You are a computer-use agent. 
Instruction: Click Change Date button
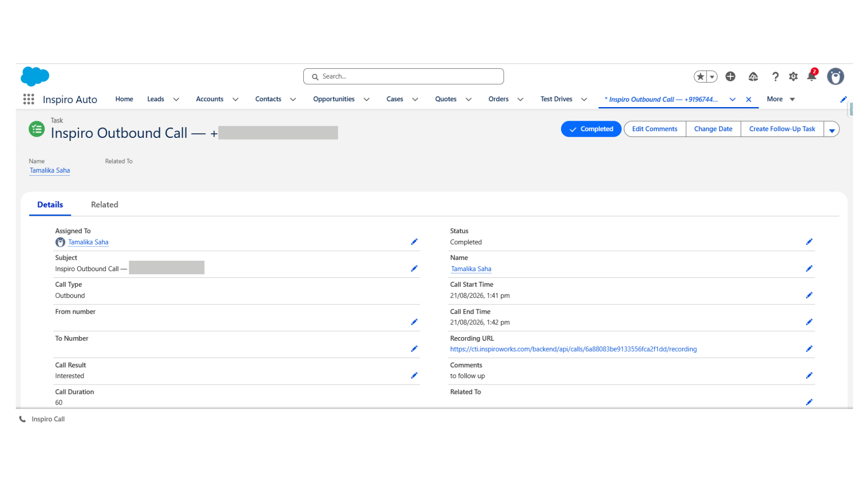pos(713,129)
